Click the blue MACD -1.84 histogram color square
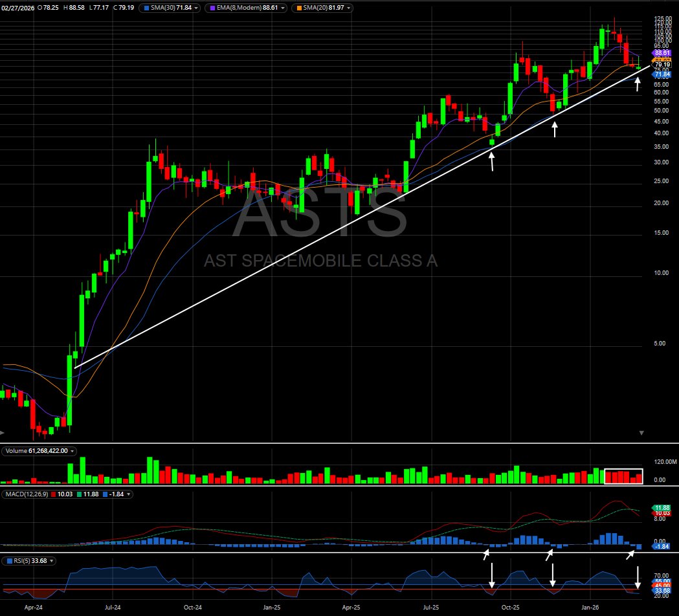The image size is (679, 616). 106,494
